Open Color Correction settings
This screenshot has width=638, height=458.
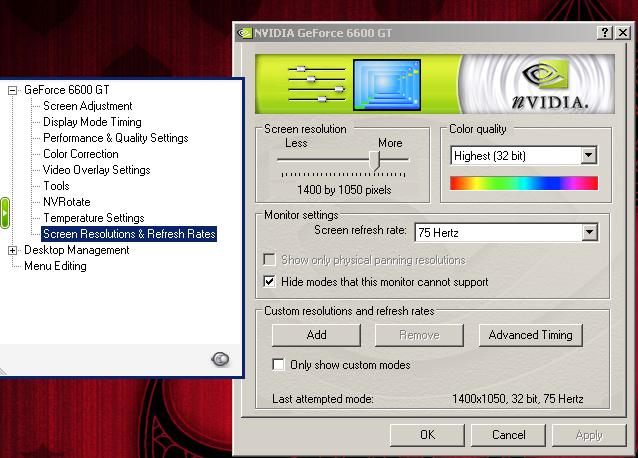click(81, 154)
